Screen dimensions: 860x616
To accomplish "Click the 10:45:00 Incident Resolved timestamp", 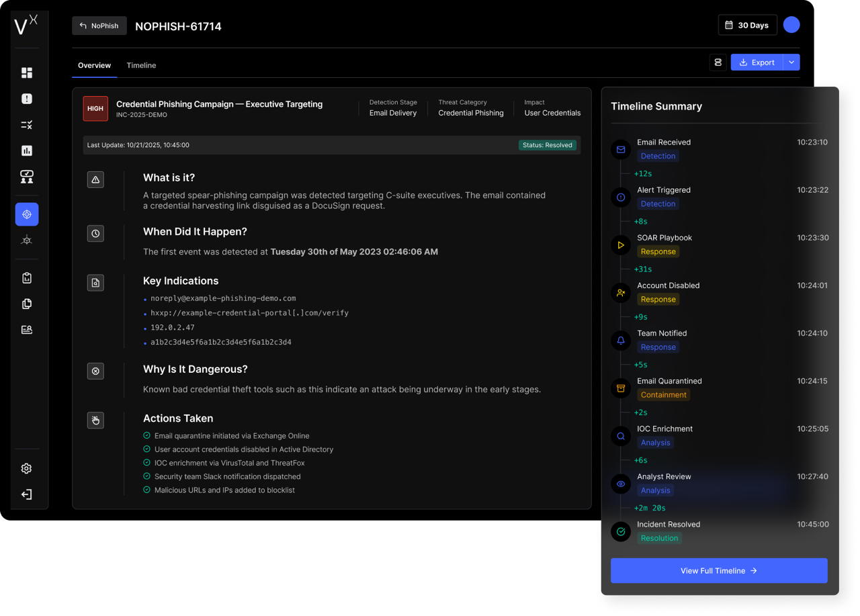I will click(813, 525).
